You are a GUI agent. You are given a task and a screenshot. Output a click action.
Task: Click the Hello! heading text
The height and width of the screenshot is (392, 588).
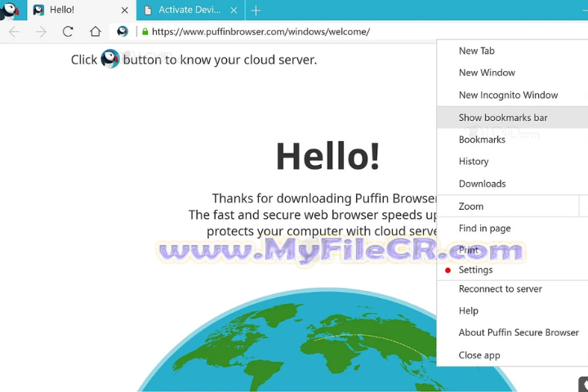coord(327,156)
